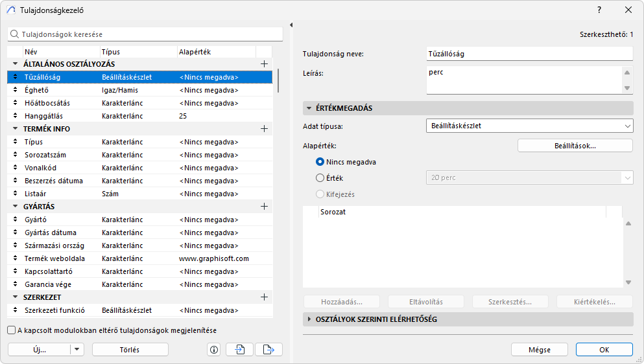This screenshot has width=644, height=364.
Task: Open the Új button dropdown arrow
Action: (x=77, y=350)
